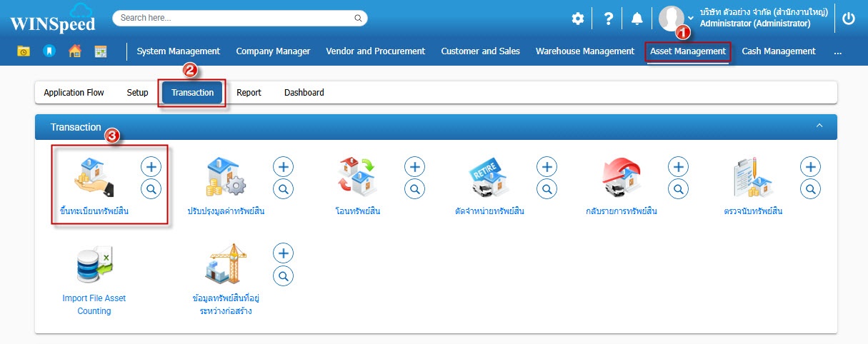Click in the Search here input field
868x344 pixels.
236,18
